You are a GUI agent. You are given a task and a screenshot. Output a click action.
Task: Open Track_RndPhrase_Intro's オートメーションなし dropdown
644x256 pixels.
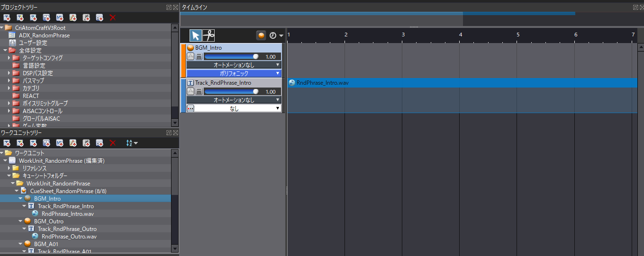click(x=234, y=100)
